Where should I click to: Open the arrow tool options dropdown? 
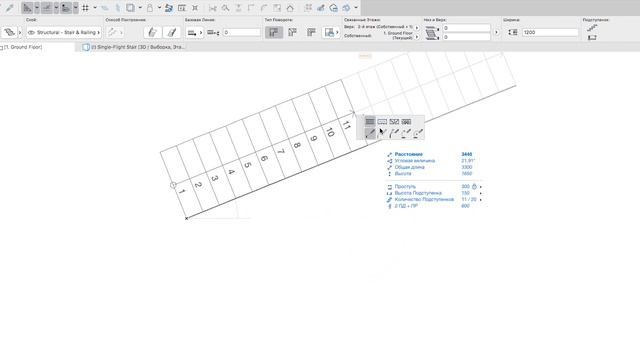[x=37, y=8]
